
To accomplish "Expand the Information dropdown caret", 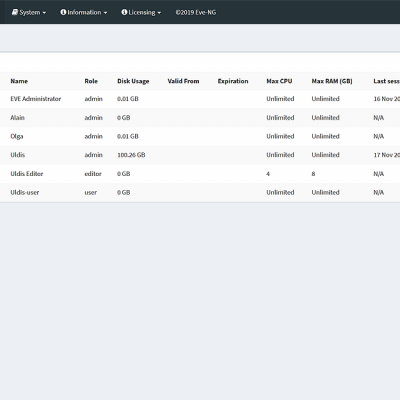I will point(105,13).
